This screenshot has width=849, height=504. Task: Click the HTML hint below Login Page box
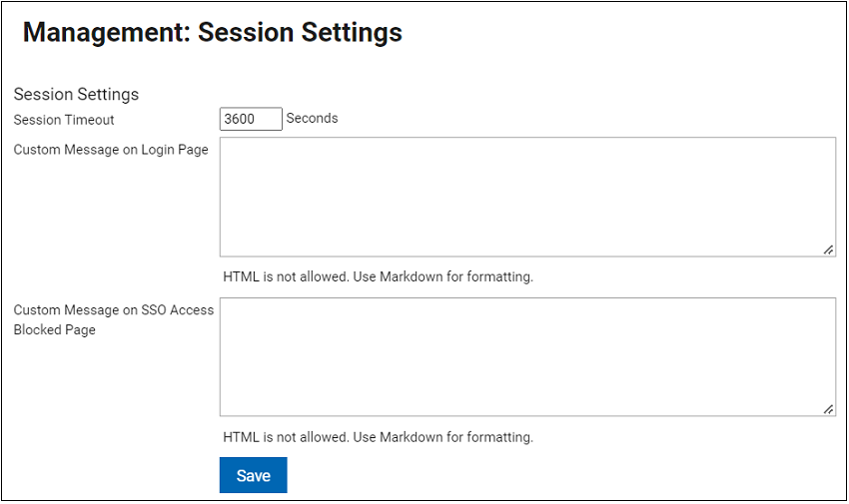[378, 276]
